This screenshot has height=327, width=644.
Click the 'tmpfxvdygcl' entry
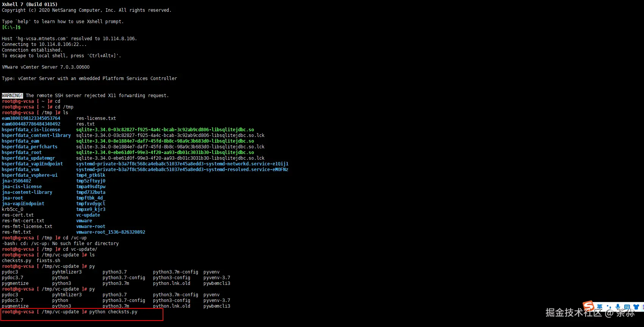[91, 204]
